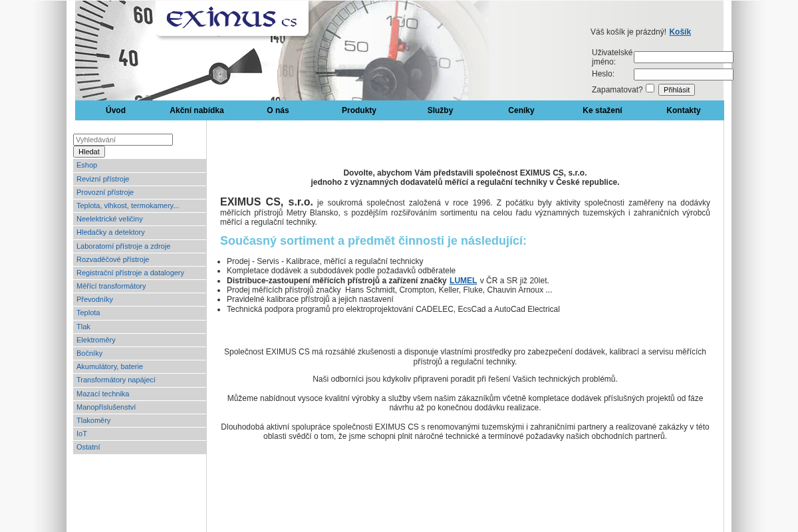Open the Tlakoměry category
Image resolution: width=798 pixels, height=532 pixels.
coord(140,420)
